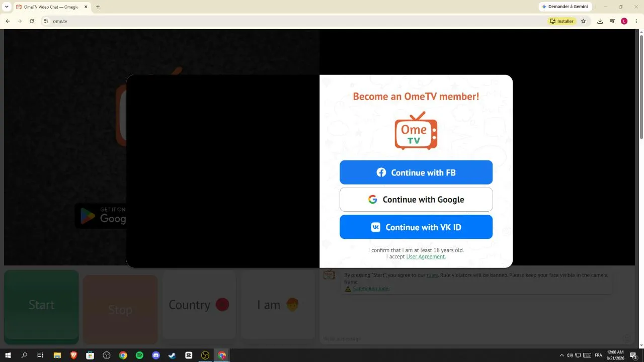Open Steam from taskbar
The width and height of the screenshot is (644, 362).
[172, 355]
